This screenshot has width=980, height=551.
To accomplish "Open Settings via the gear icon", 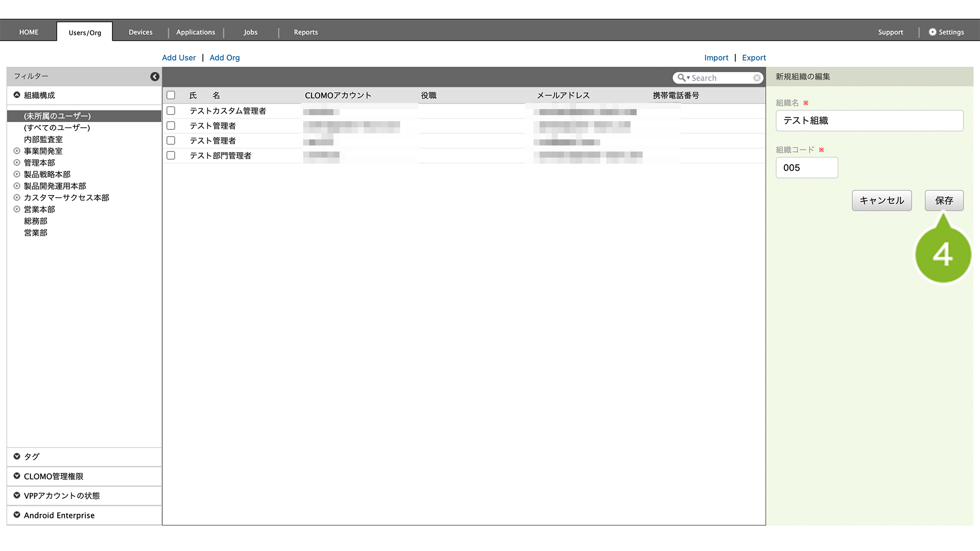I will [x=933, y=32].
